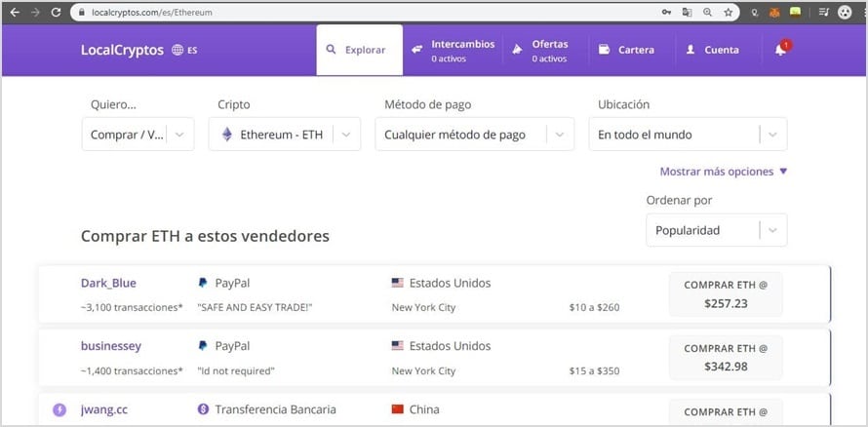
Task: Open seller jwang.cc profile
Action: coord(104,409)
